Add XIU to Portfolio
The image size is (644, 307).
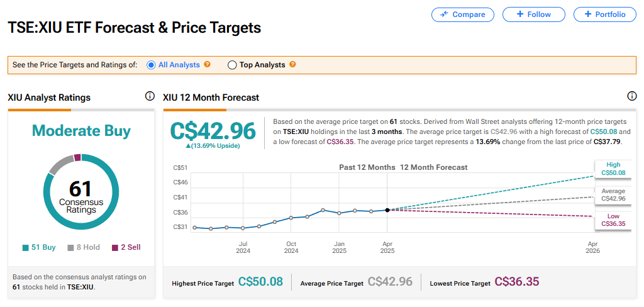604,14
